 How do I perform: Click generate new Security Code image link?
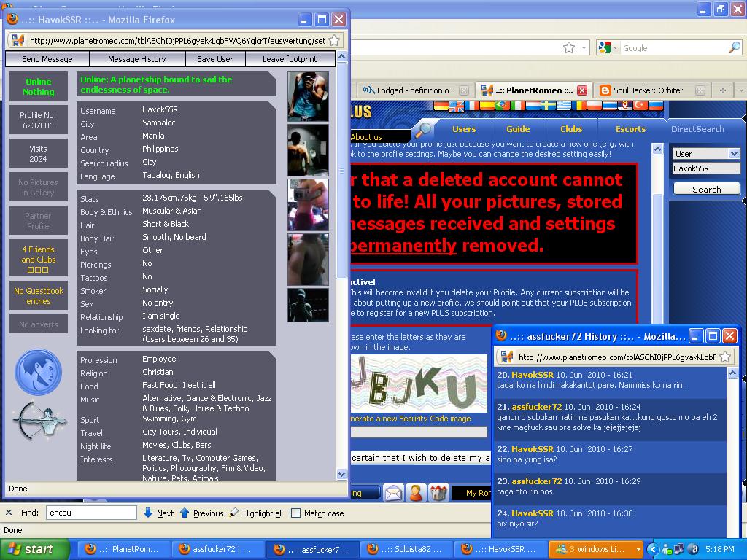[x=411, y=419]
